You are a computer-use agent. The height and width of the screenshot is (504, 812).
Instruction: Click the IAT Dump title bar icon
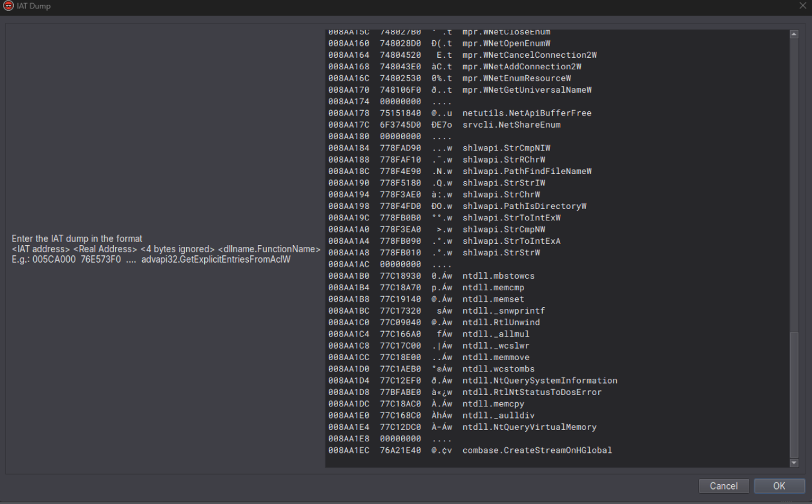[x=8, y=7]
